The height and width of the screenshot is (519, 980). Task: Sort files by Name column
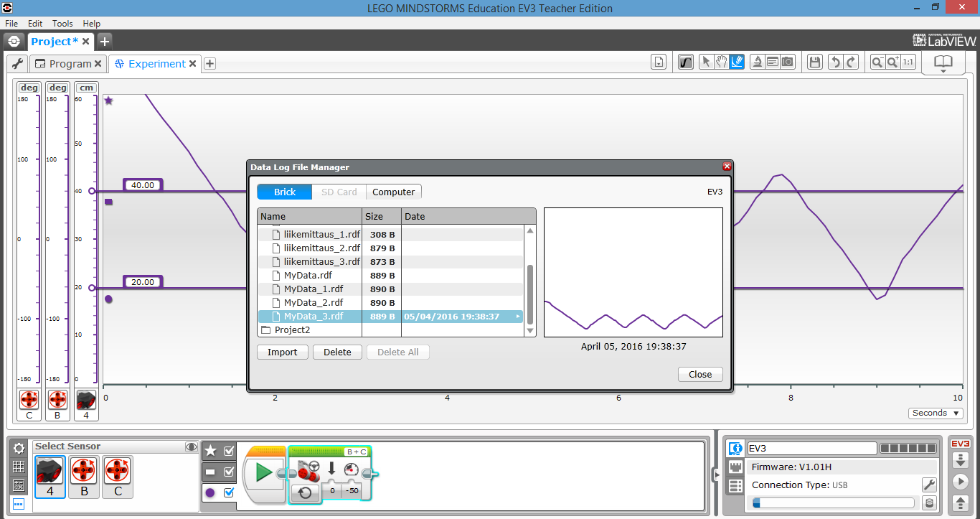click(x=310, y=216)
